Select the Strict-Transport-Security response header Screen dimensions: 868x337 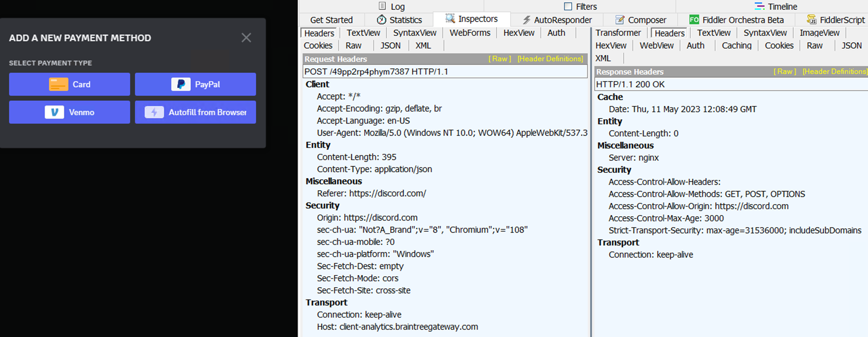coord(734,230)
